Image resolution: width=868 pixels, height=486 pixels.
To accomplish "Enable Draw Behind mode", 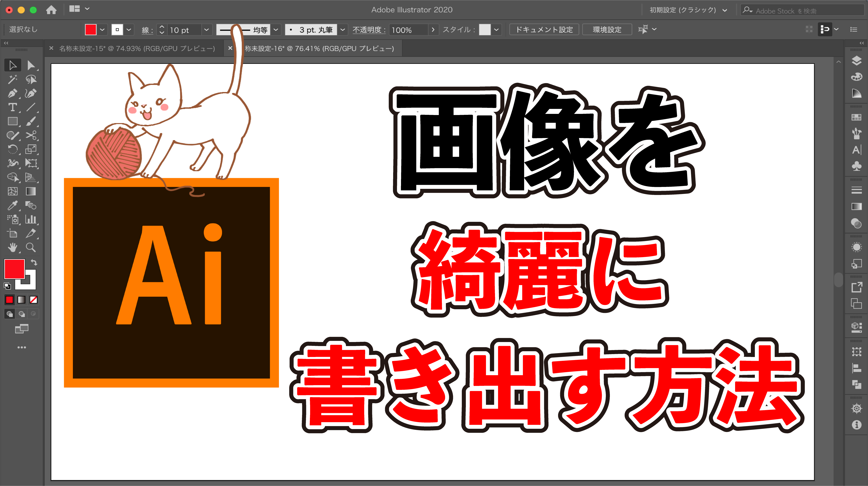I will coord(21,314).
